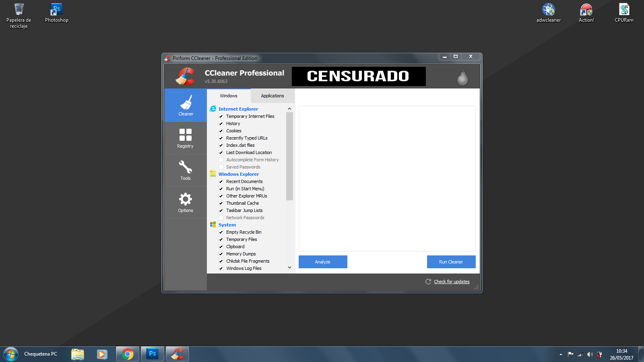The height and width of the screenshot is (362, 644).
Task: Click the Chequetena PC taskbar toolbar
Action: click(x=41, y=354)
